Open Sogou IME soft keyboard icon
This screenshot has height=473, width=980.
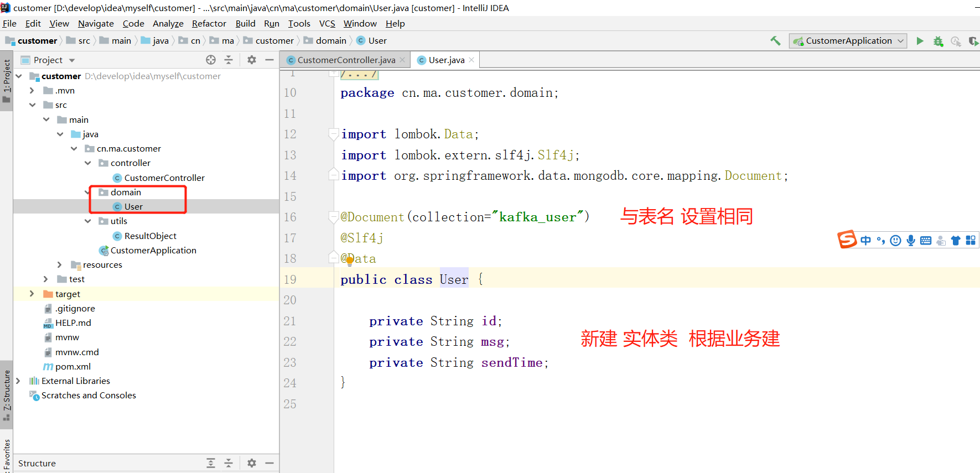coord(926,240)
